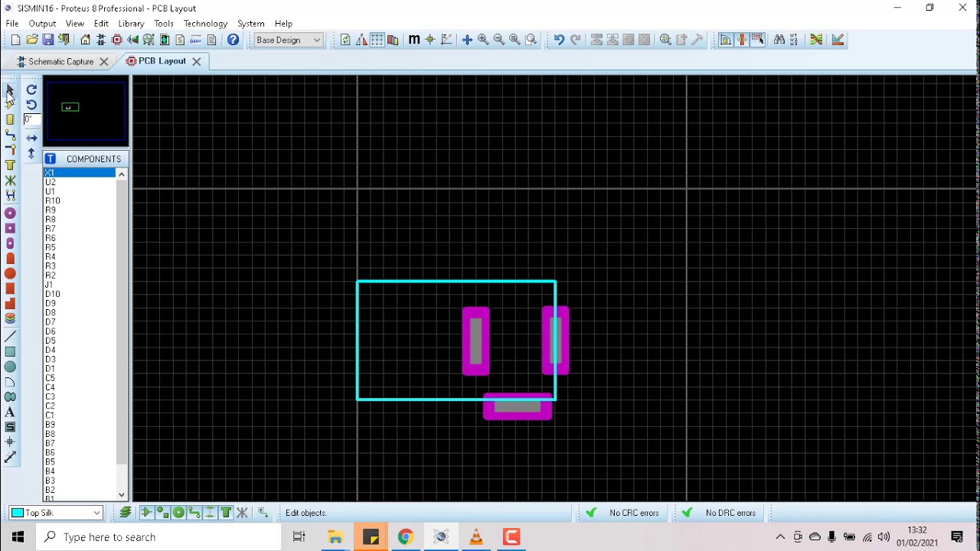Close the PCB Layout tab
This screenshot has height=551, width=980.
click(x=196, y=61)
